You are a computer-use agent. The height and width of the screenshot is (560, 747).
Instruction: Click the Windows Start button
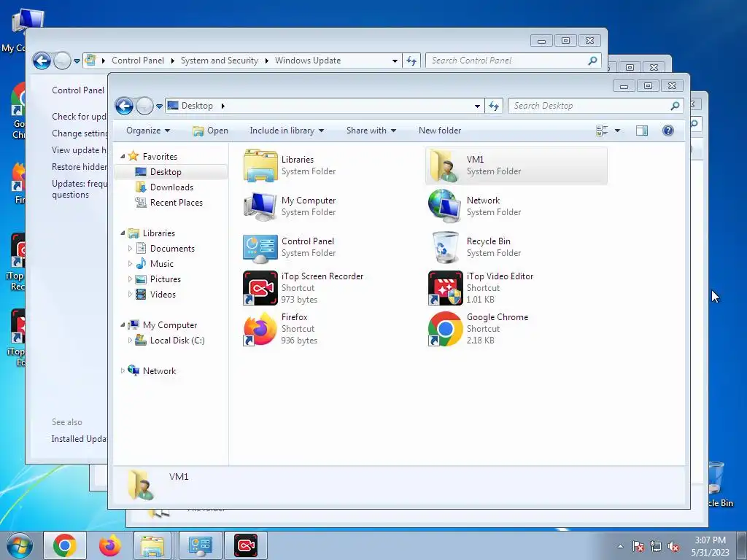click(x=20, y=545)
